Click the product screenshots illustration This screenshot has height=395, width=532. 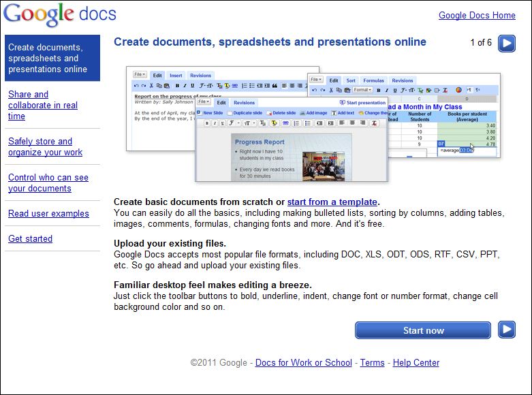pos(313,124)
